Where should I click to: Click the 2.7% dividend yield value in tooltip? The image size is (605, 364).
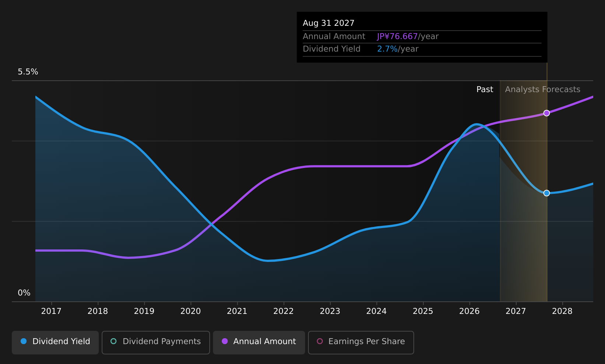(x=387, y=49)
